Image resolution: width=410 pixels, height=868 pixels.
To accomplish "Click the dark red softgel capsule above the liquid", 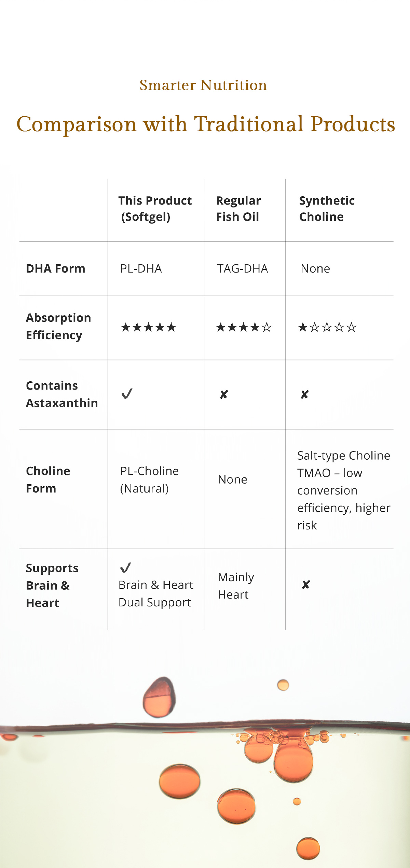I will tap(159, 697).
